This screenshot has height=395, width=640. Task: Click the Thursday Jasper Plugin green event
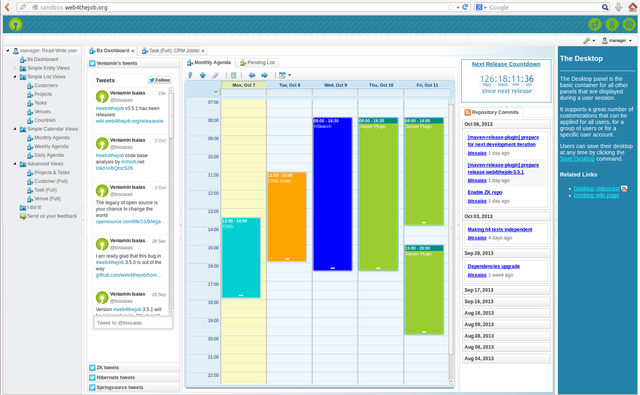[x=378, y=194]
